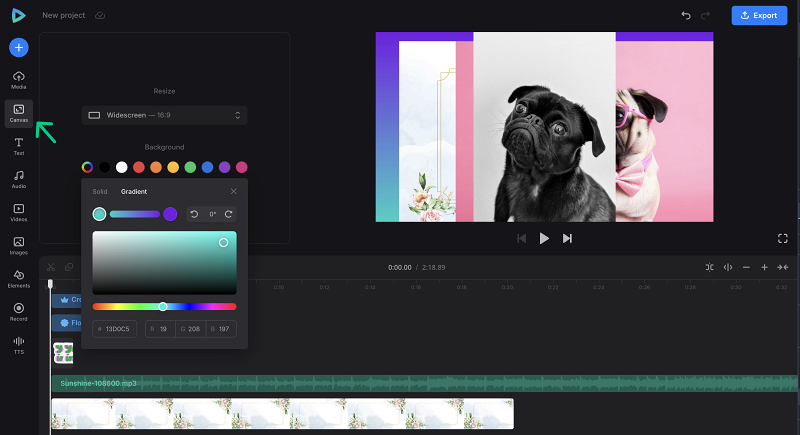Close the color picker popup
Viewport: 800px width, 435px height.
234,191
